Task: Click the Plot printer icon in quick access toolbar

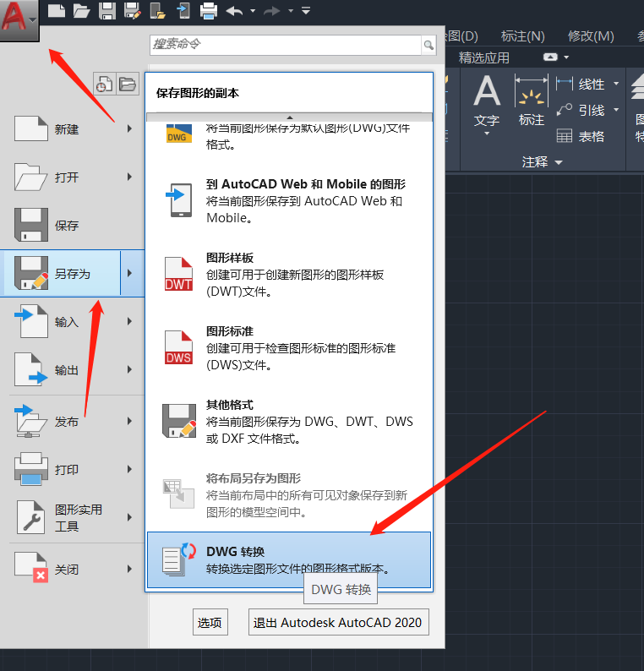Action: (x=209, y=11)
